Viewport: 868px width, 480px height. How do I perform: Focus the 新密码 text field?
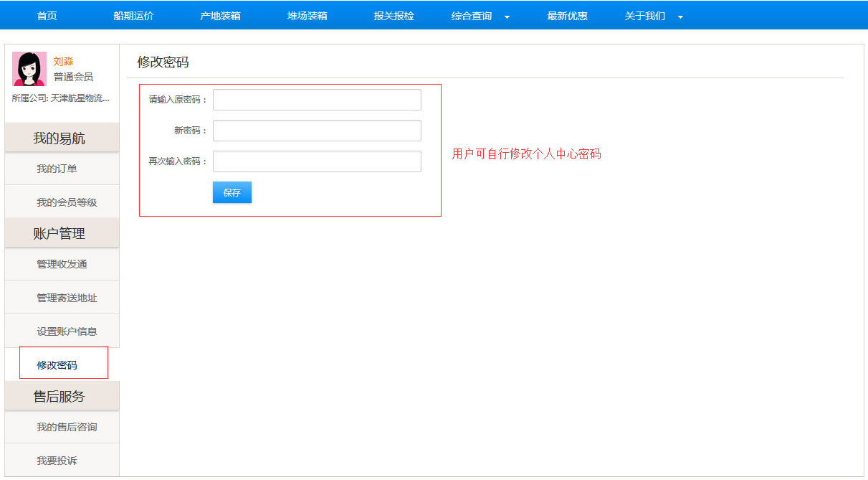pos(317,131)
